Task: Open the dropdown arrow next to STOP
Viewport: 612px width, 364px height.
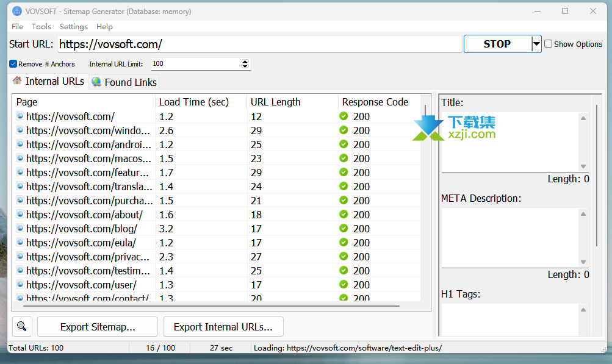Action: coord(537,44)
